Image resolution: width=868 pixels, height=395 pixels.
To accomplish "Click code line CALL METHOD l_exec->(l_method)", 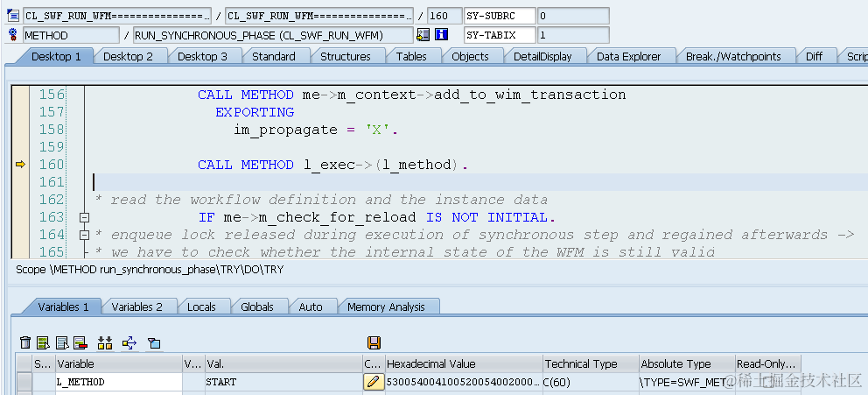I will [x=332, y=165].
